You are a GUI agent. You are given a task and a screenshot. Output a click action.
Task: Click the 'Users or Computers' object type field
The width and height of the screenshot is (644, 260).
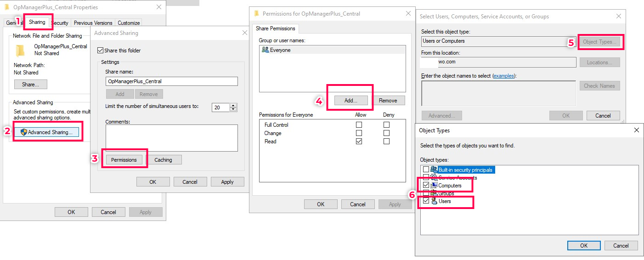pos(498,41)
